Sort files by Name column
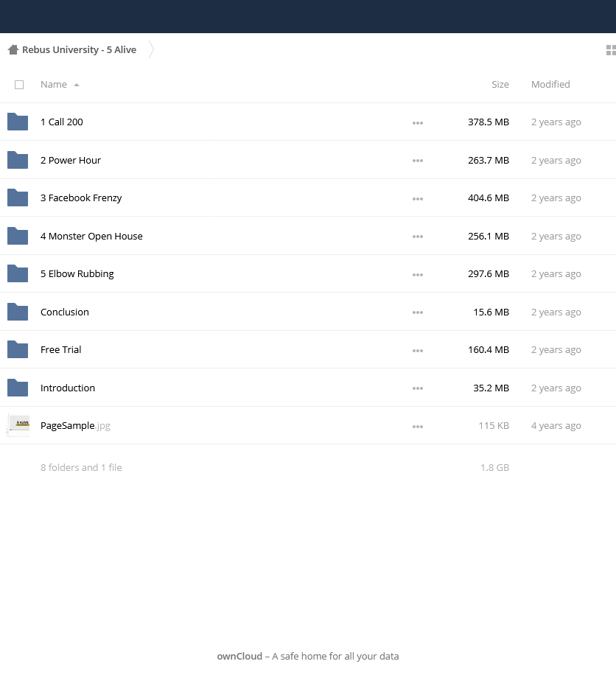 coord(54,85)
